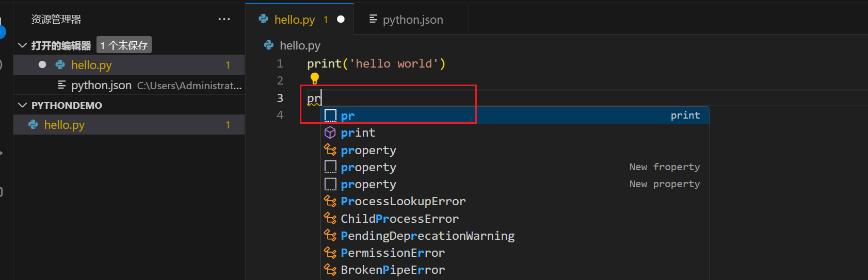This screenshot has height=280, width=868.
Task: Click snippet icon beside 'pr' suggestion
Action: click(330, 116)
